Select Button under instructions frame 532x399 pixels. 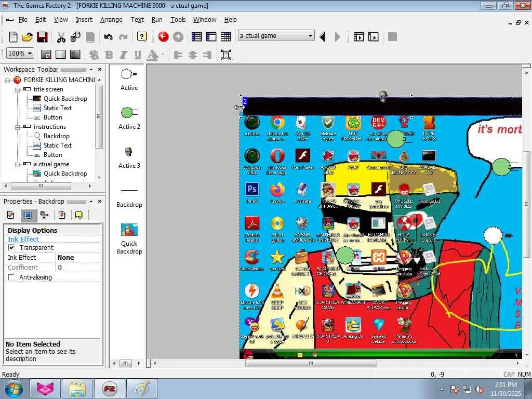click(52, 155)
